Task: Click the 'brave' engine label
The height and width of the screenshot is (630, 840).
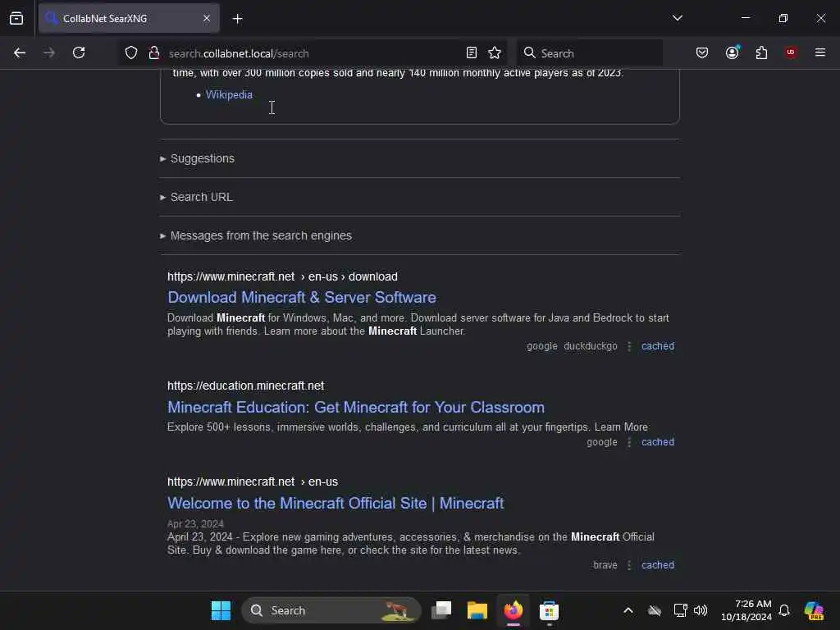Action: (605, 564)
